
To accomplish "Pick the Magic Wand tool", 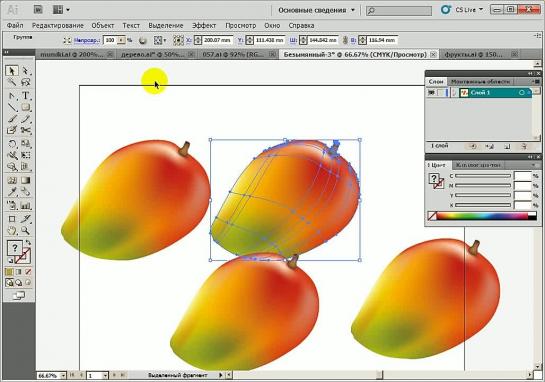I will (x=12, y=83).
